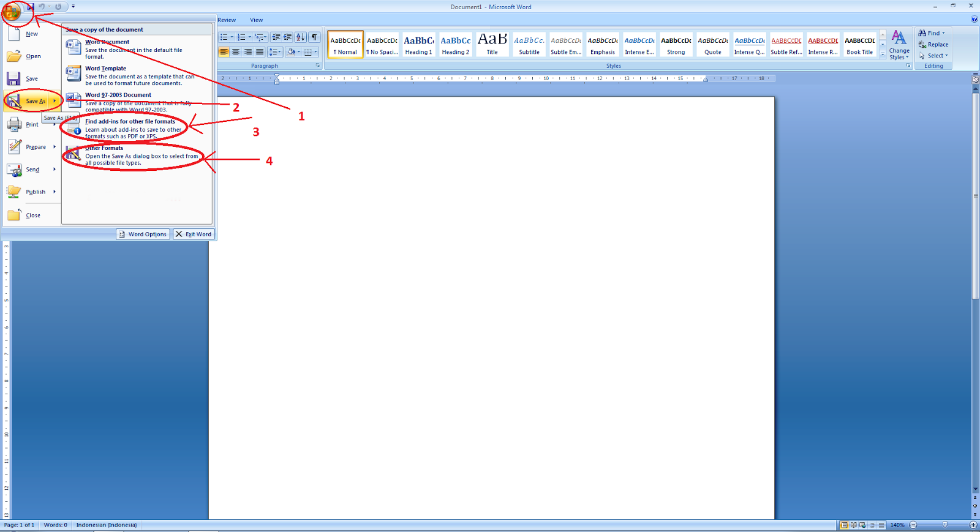Select Word Document save format option
The image size is (980, 532).
[x=137, y=49]
